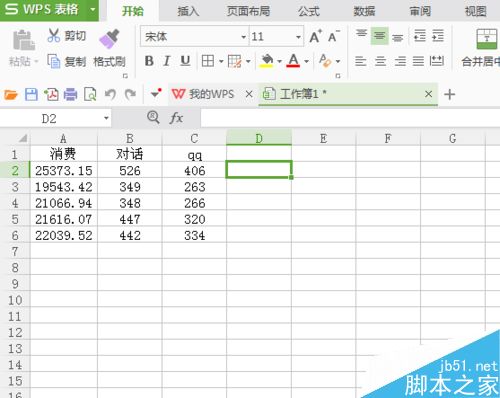Save workbook with floppy disk icon

click(31, 95)
